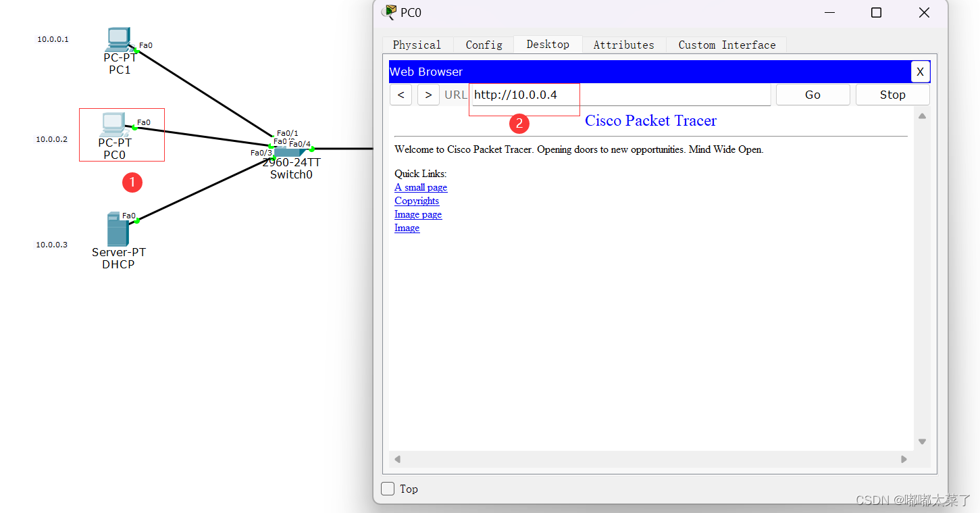Switch to the Custom Interface tab

click(x=727, y=45)
